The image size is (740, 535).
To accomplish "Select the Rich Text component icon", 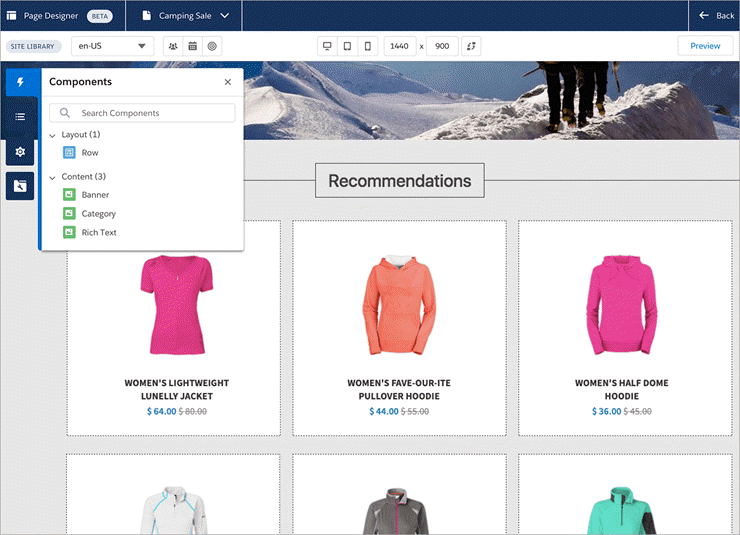I will [x=69, y=232].
